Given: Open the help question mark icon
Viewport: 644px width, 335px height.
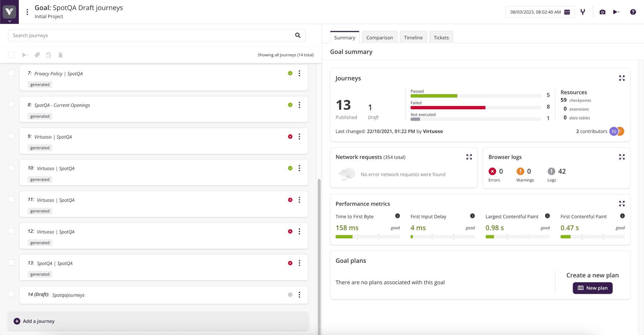Looking at the screenshot, I should [633, 12].
